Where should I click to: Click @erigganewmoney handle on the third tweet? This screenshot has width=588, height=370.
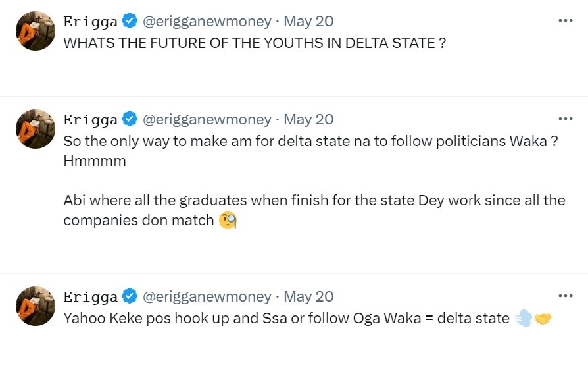point(207,297)
